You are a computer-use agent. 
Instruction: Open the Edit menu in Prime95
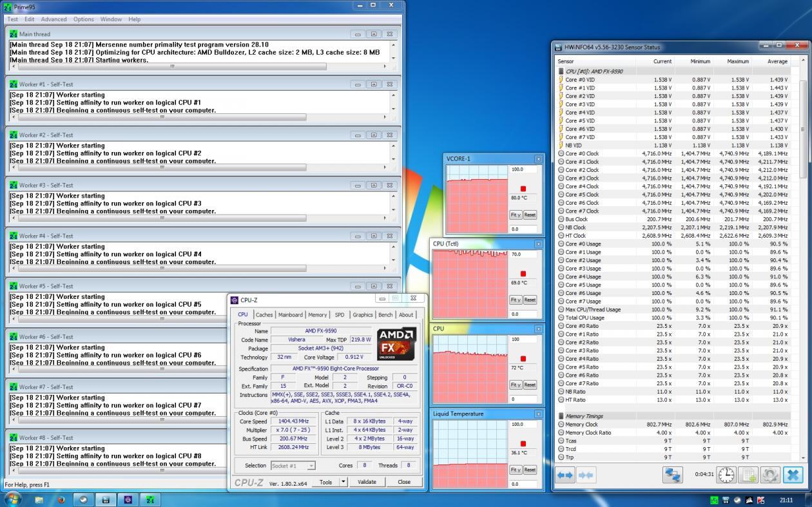pyautogui.click(x=30, y=19)
